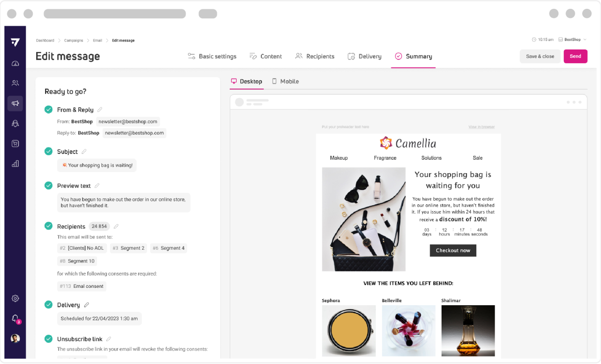Screen dimensions: 601x364
Task: Expand the BestShop account dropdown
Action: (572, 40)
